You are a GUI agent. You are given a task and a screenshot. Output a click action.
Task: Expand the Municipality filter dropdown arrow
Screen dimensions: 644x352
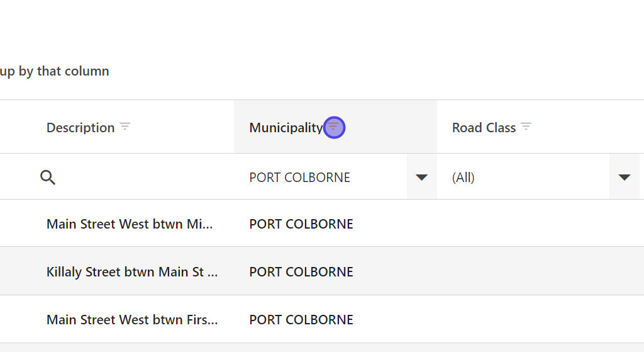pos(421,178)
